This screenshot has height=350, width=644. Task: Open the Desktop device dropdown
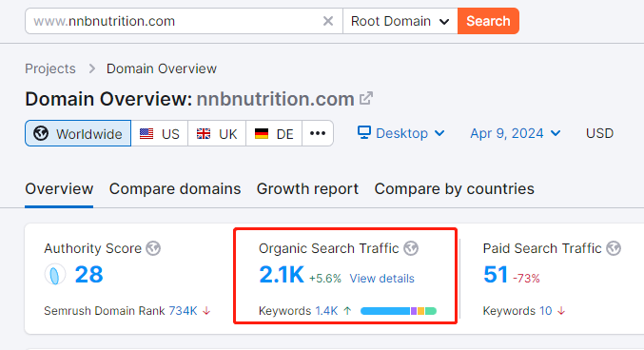pyautogui.click(x=400, y=133)
